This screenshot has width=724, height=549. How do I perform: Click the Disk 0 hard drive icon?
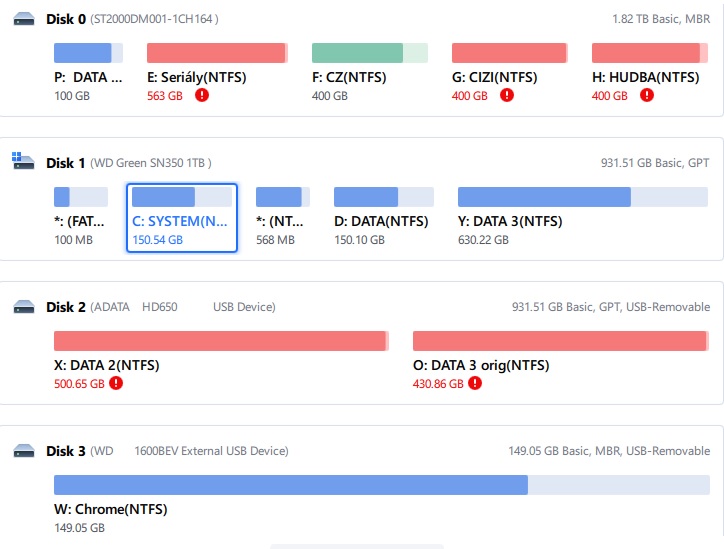[x=23, y=19]
